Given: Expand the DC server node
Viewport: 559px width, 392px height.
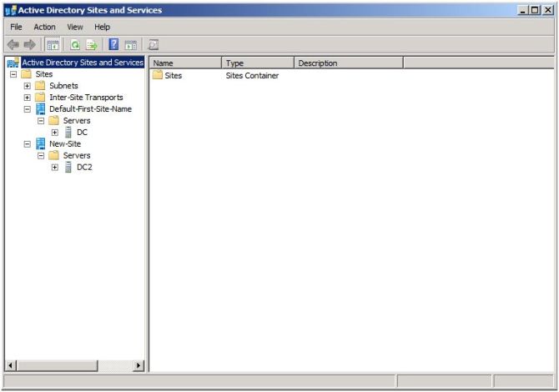Looking at the screenshot, I should point(54,133).
